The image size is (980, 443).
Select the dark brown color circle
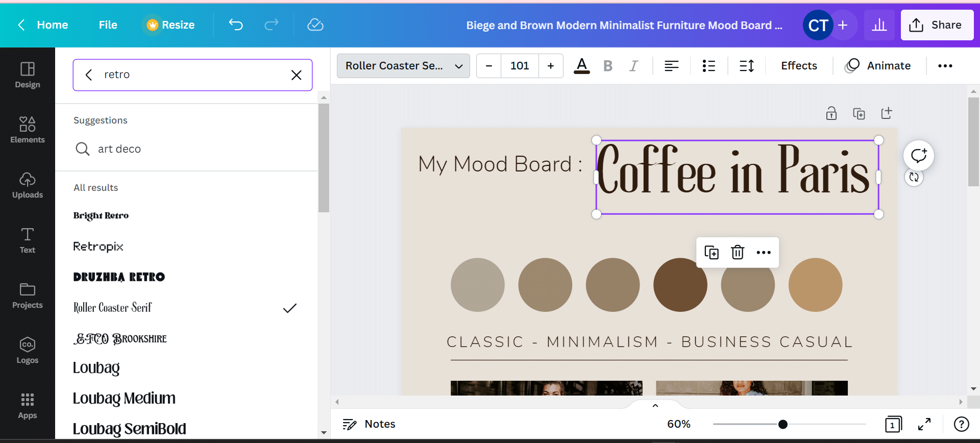point(680,285)
